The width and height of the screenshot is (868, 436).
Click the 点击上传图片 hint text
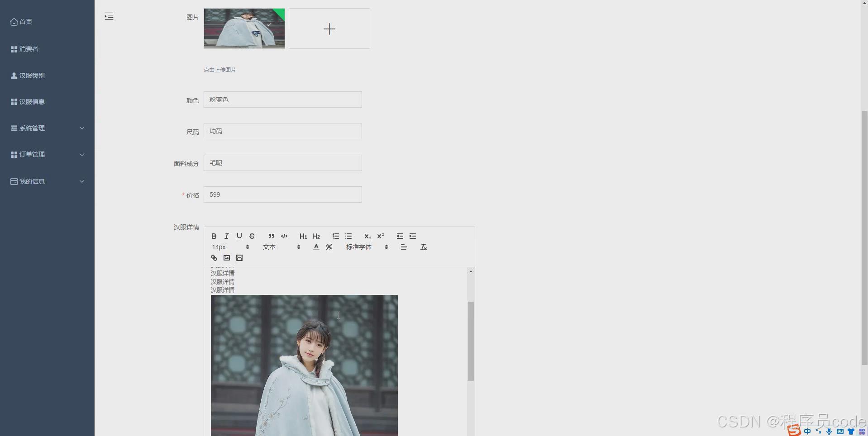click(x=219, y=70)
